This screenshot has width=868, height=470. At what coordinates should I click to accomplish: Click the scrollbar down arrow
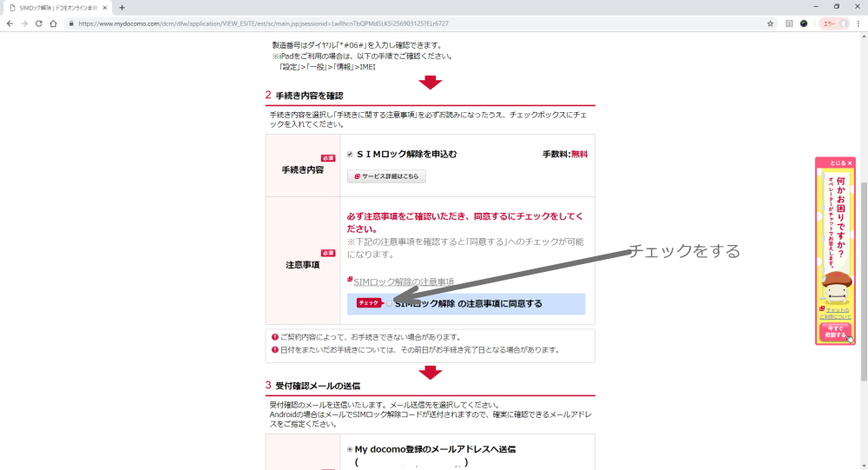[864, 466]
